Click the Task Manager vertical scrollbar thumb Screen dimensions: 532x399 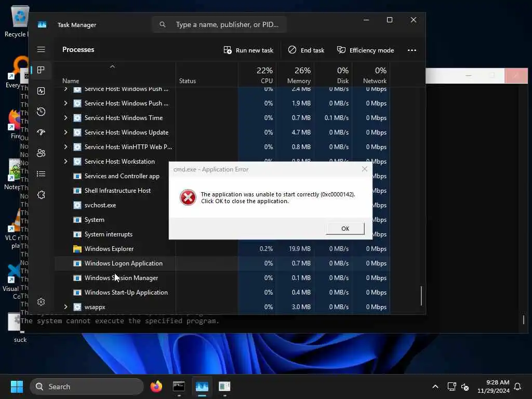(x=421, y=295)
